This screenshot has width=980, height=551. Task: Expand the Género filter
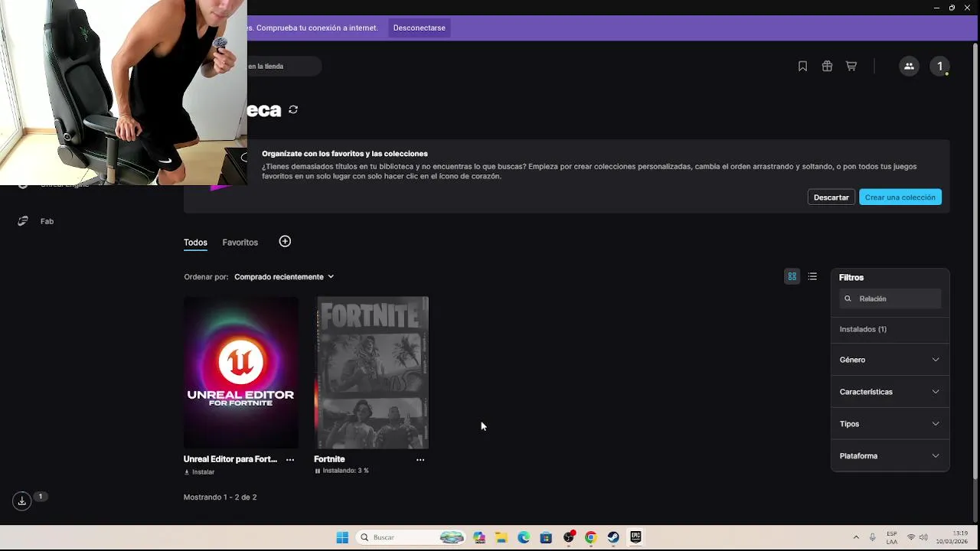[x=890, y=360]
